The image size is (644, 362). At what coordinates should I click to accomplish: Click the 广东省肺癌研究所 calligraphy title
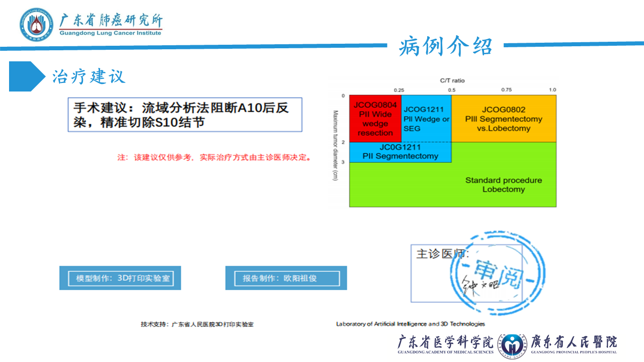coord(111,21)
